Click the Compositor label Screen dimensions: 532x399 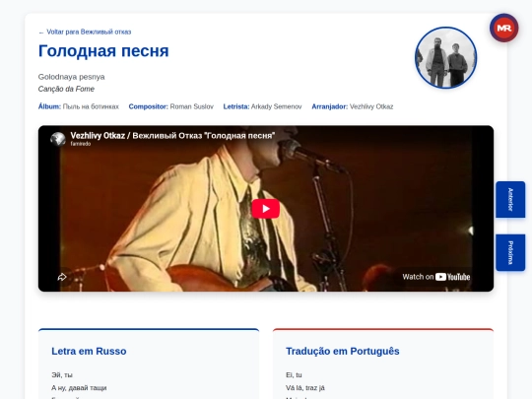point(148,106)
